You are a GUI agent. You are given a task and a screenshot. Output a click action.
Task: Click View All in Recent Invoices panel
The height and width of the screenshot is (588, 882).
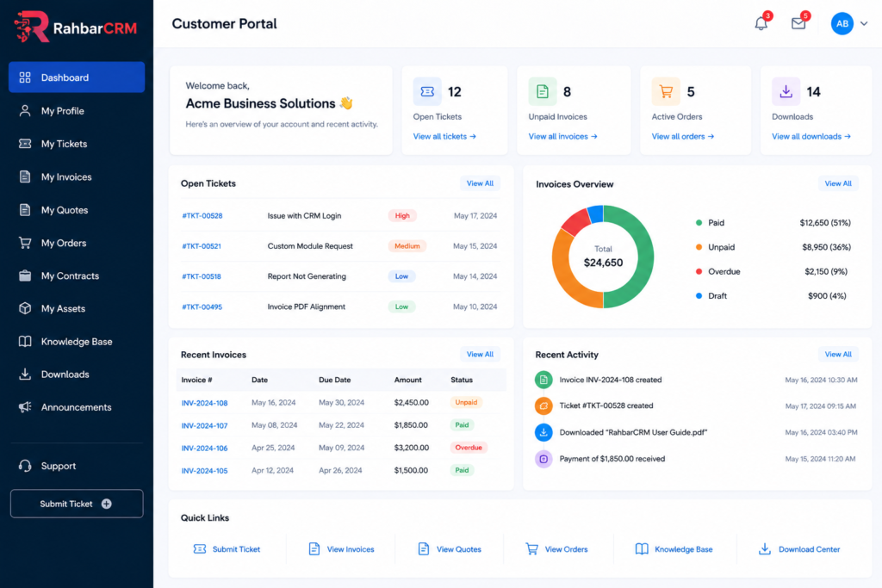pyautogui.click(x=480, y=354)
